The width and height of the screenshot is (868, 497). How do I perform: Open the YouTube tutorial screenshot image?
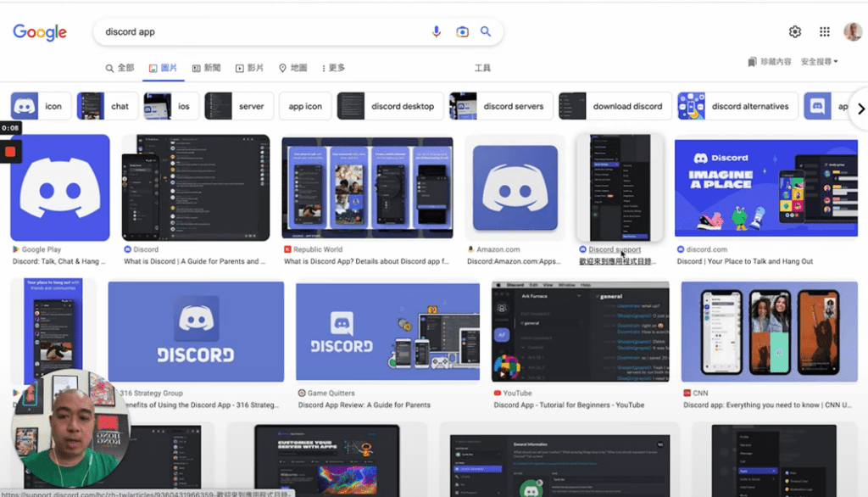pyautogui.click(x=580, y=332)
